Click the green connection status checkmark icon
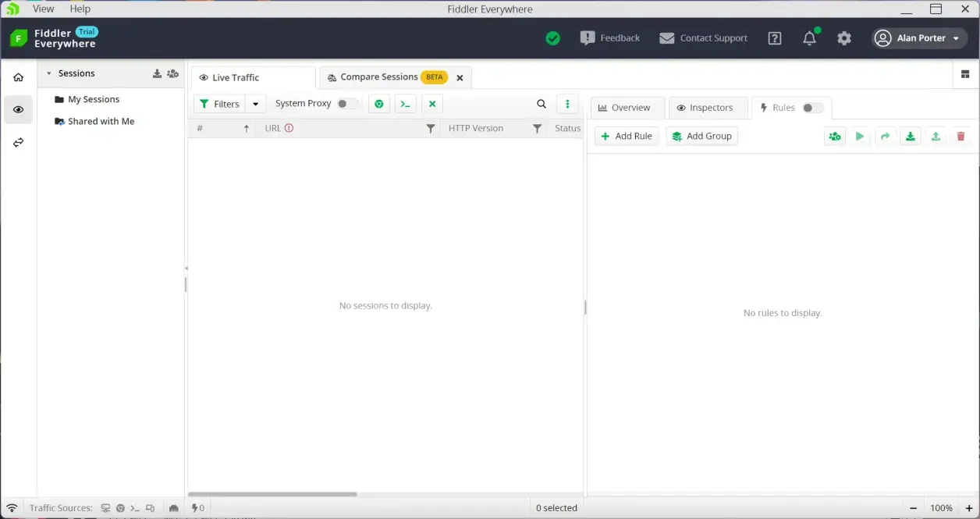 (553, 38)
